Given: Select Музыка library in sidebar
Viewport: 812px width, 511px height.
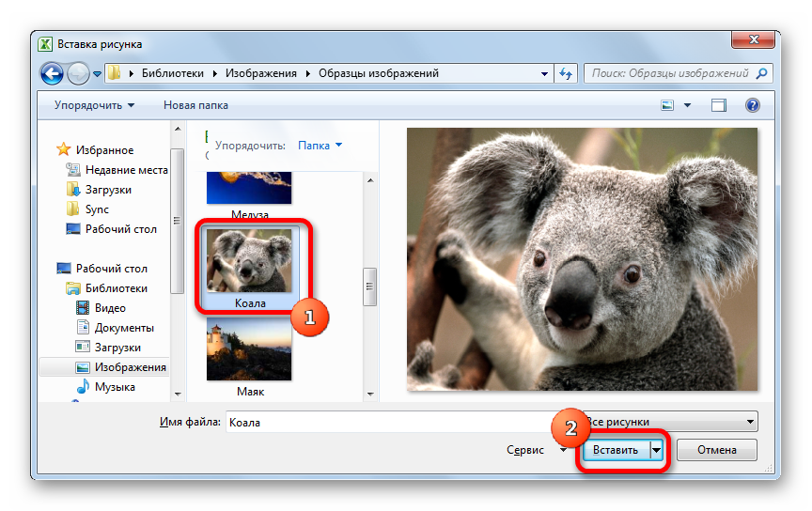Looking at the screenshot, I should pyautogui.click(x=114, y=387).
